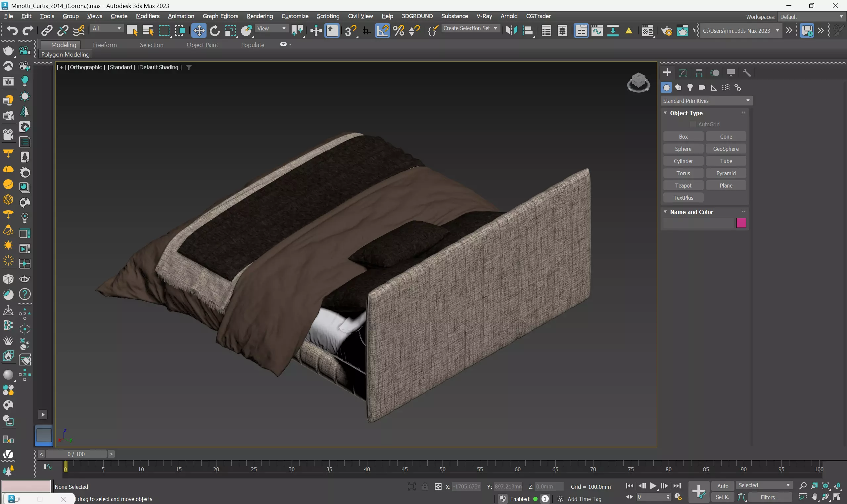
Task: Toggle Spinner Snap
Action: click(x=414, y=31)
